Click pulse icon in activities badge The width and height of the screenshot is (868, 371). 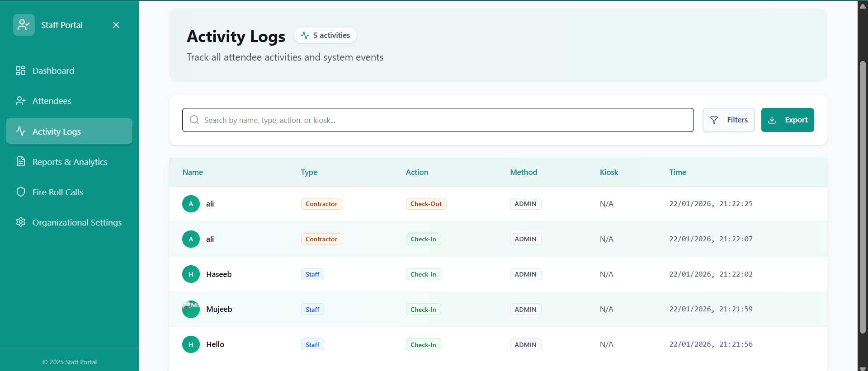[305, 35]
